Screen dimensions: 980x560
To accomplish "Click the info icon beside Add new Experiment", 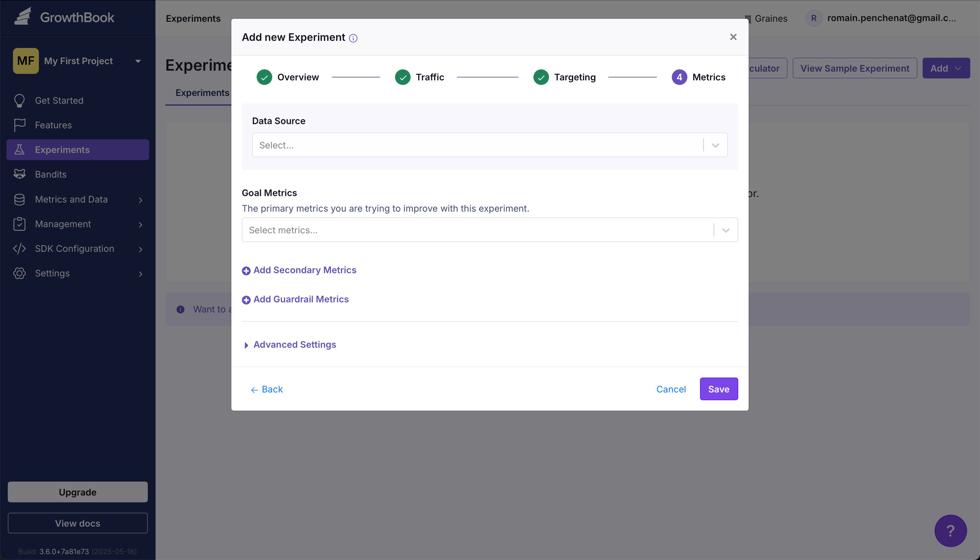I will pyautogui.click(x=353, y=38).
